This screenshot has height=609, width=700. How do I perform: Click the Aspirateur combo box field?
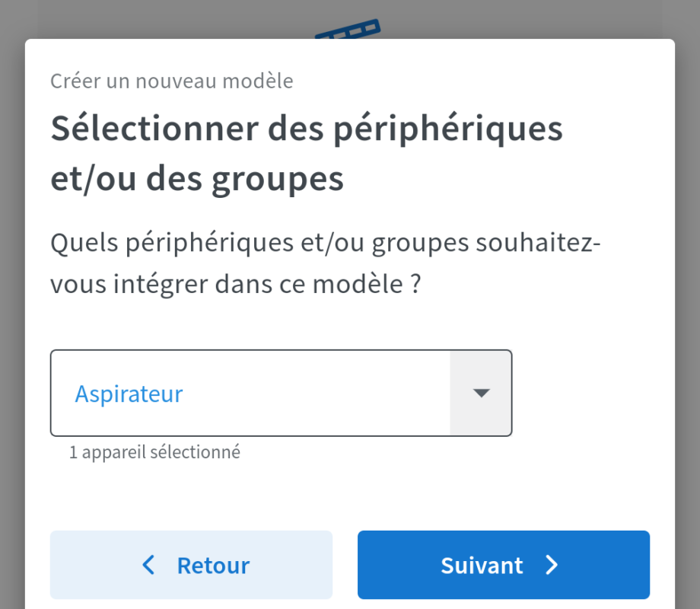point(251,393)
